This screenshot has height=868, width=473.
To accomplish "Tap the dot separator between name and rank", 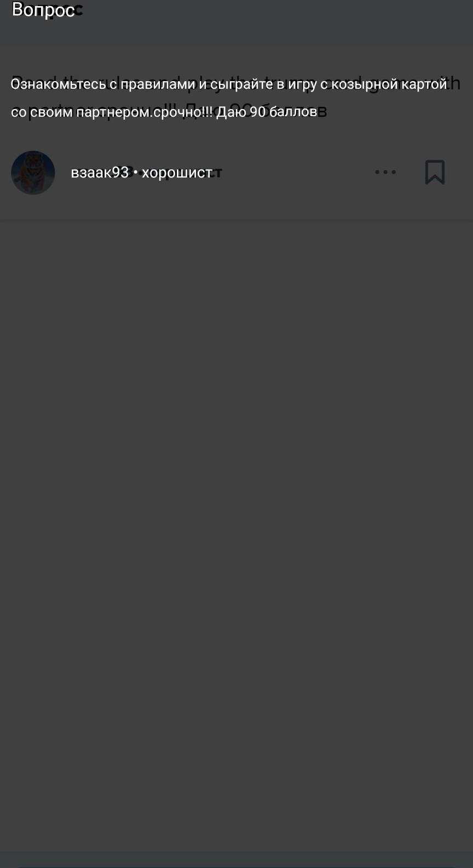I will pos(135,173).
